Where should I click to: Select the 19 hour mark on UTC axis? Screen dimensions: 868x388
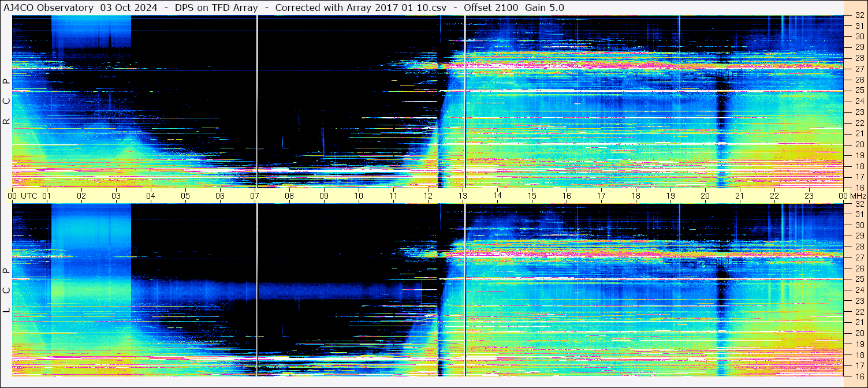670,196
